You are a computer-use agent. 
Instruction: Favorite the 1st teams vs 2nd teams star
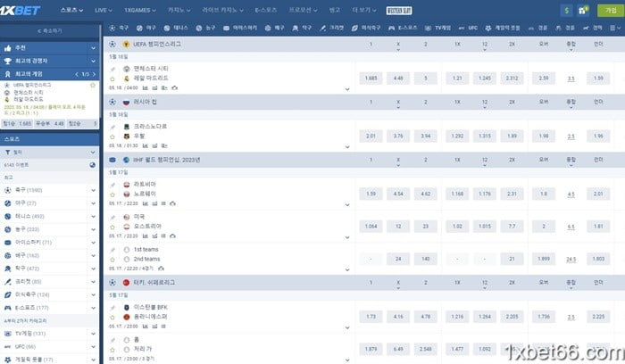coord(112,260)
